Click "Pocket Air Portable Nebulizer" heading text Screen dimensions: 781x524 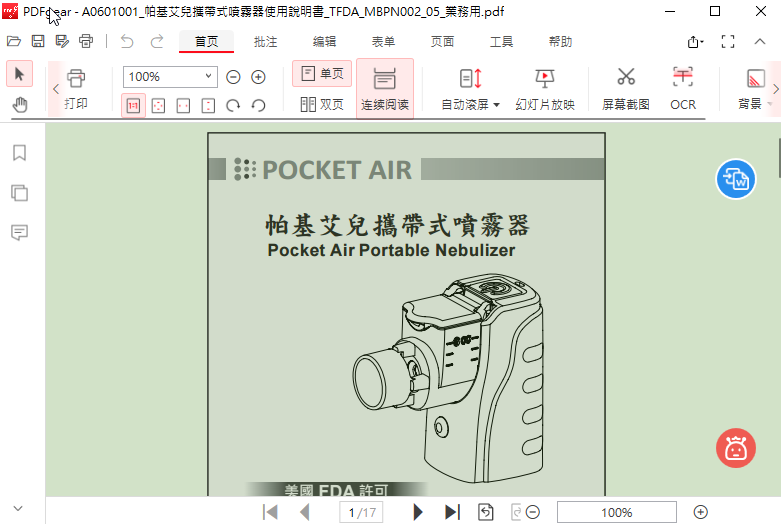click(x=391, y=250)
